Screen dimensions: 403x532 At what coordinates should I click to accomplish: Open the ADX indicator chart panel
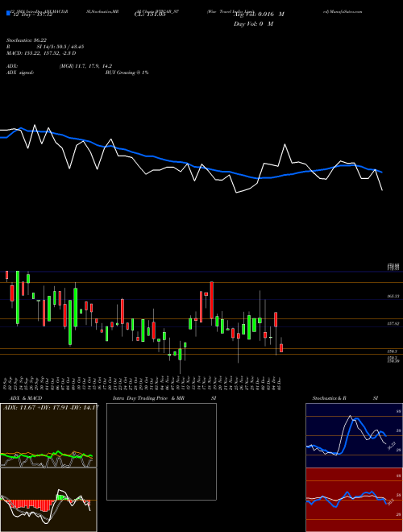click(x=48, y=435)
